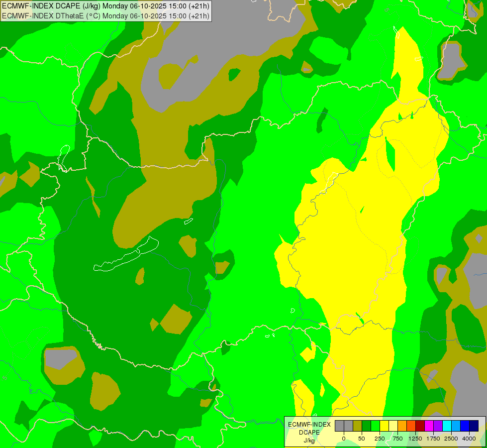This screenshot has height=448, width=487.
Task: Click the large elongated white lake outline
Action: [126, 254]
